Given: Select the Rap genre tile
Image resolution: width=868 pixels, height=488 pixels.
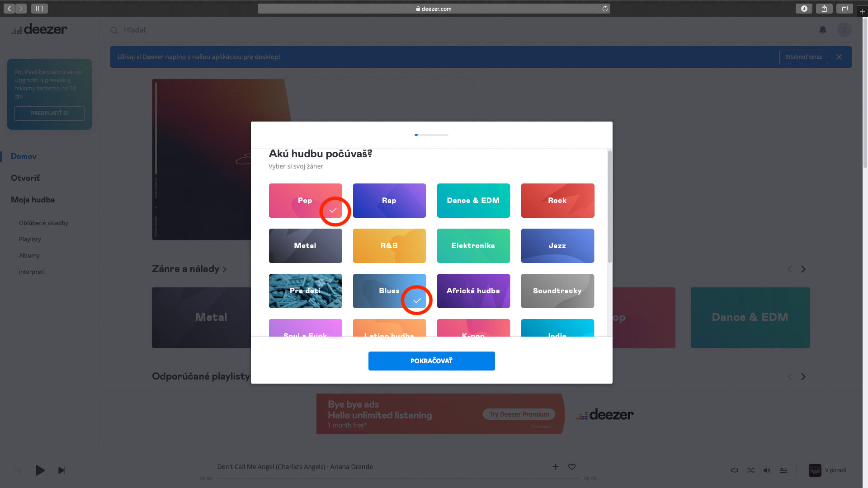Looking at the screenshot, I should [x=389, y=201].
